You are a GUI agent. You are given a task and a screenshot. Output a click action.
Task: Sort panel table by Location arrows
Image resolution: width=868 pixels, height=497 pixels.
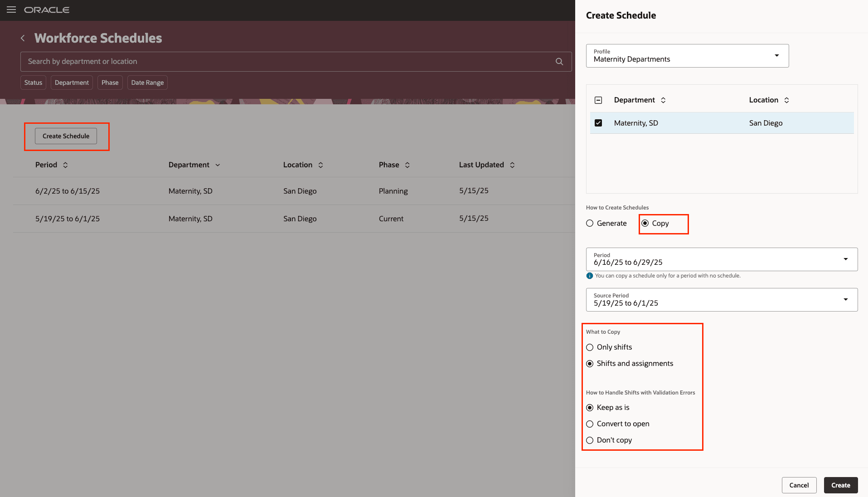point(786,100)
